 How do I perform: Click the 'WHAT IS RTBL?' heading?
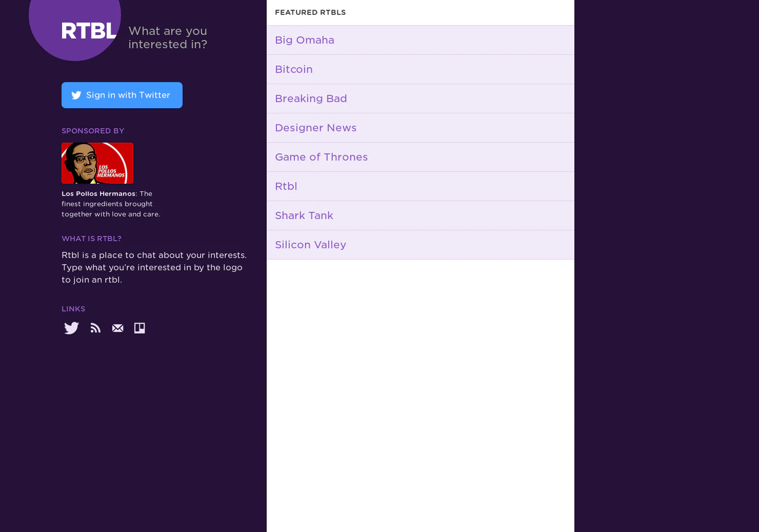91,239
